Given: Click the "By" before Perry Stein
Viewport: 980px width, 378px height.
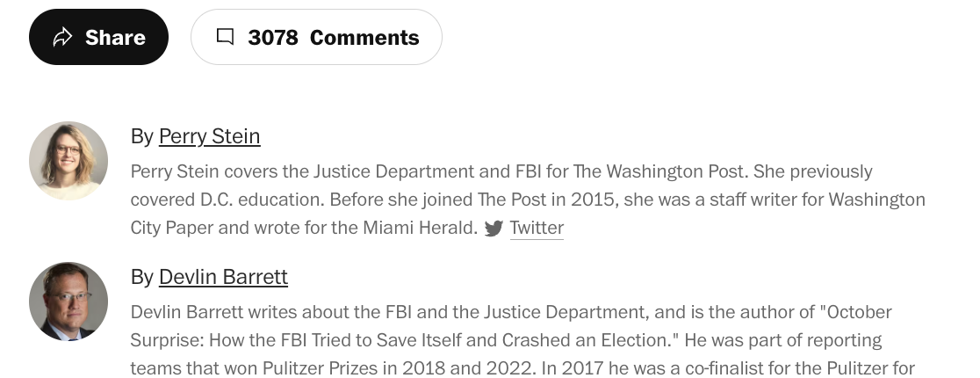Looking at the screenshot, I should (x=141, y=136).
